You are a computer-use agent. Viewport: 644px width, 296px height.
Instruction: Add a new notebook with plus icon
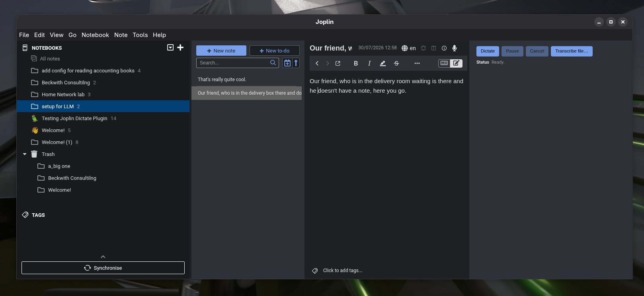point(180,48)
